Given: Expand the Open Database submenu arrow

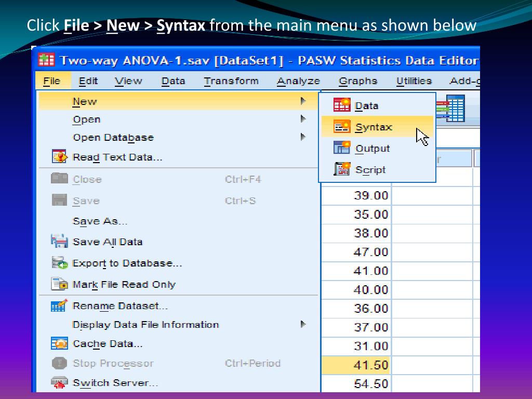Looking at the screenshot, I should pos(303,137).
